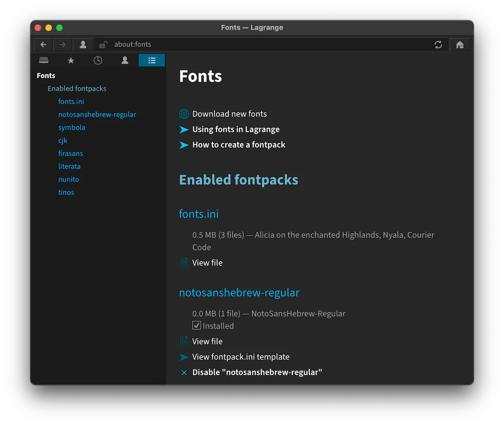The width and height of the screenshot is (504, 425).
Task: Open the Feeds star sidebar tab
Action: coord(71,60)
